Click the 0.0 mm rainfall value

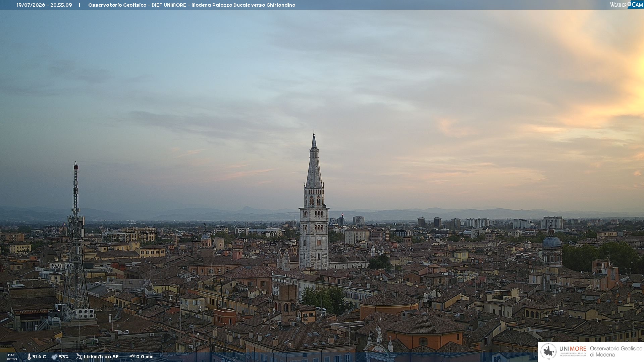click(145, 357)
